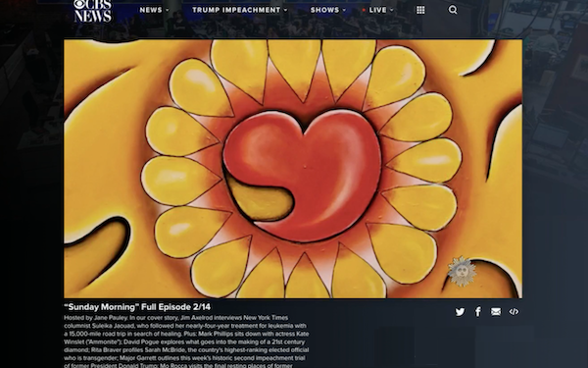Expand the Trump Impeachment dropdown arrow
Screen dimensions: 588x368
pos(286,10)
